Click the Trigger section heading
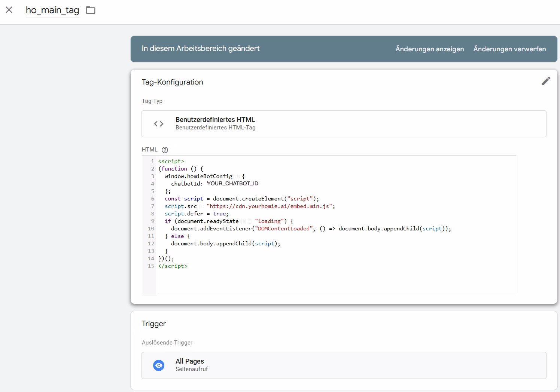Viewport: 560px width, 392px height. [x=153, y=324]
